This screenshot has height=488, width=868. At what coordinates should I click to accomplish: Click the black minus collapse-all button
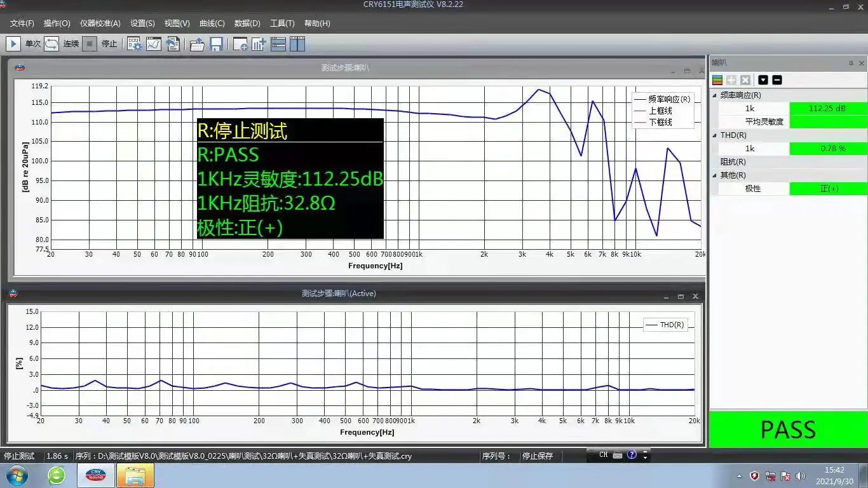click(x=776, y=80)
